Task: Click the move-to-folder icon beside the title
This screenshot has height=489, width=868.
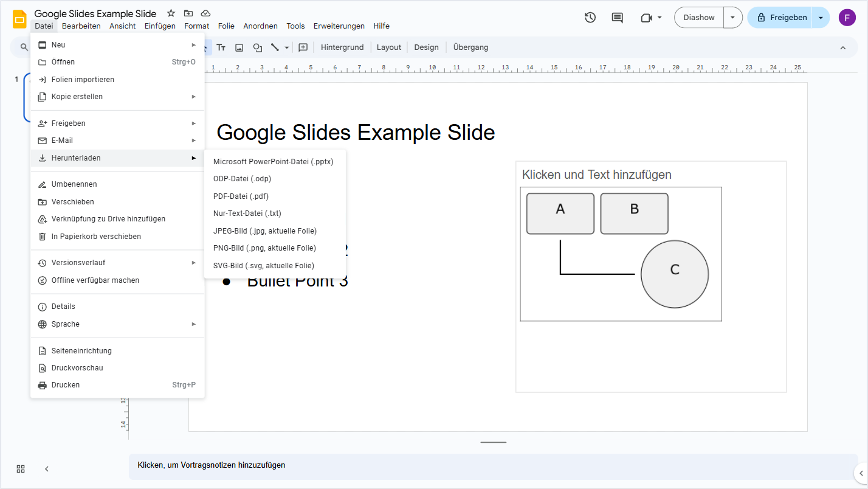Action: click(188, 13)
